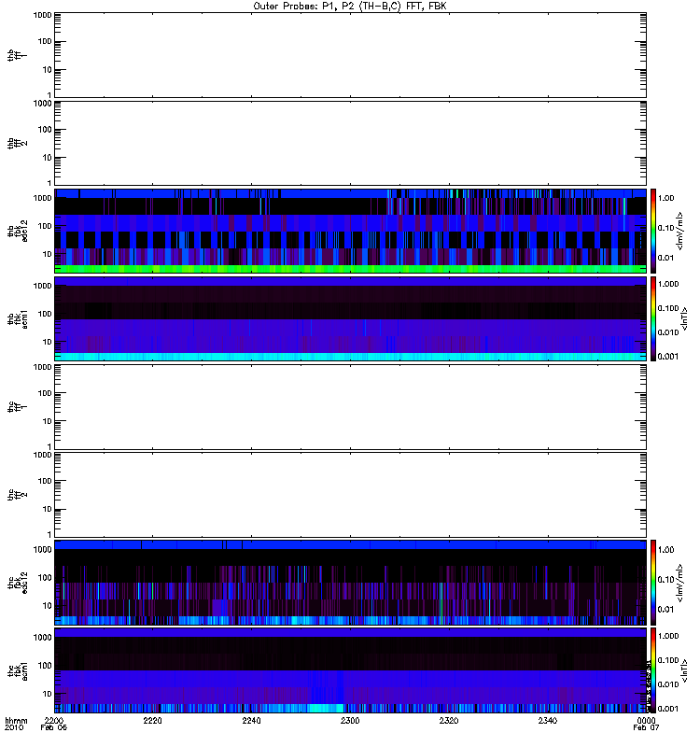Click the thc fbk edc12 spectrogram panel
The height and width of the screenshot is (747, 700).
click(x=350, y=582)
